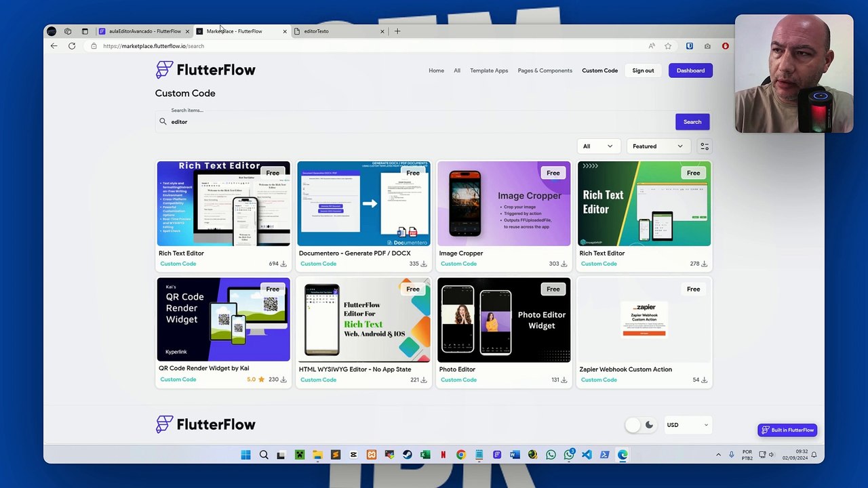Add page to favorites with star icon
This screenshot has width=868, height=488.
(668, 46)
